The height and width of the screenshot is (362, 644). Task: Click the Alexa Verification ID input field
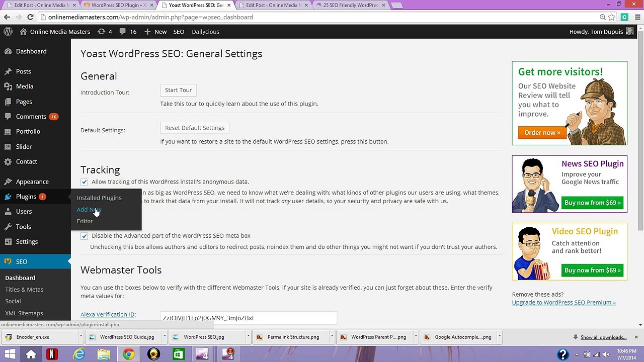click(x=249, y=318)
